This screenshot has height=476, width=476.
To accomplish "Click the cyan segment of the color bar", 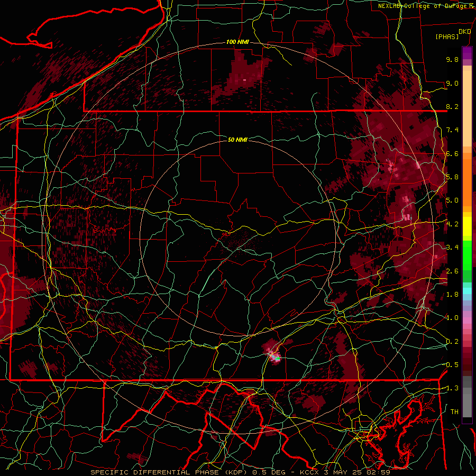I will click(467, 290).
